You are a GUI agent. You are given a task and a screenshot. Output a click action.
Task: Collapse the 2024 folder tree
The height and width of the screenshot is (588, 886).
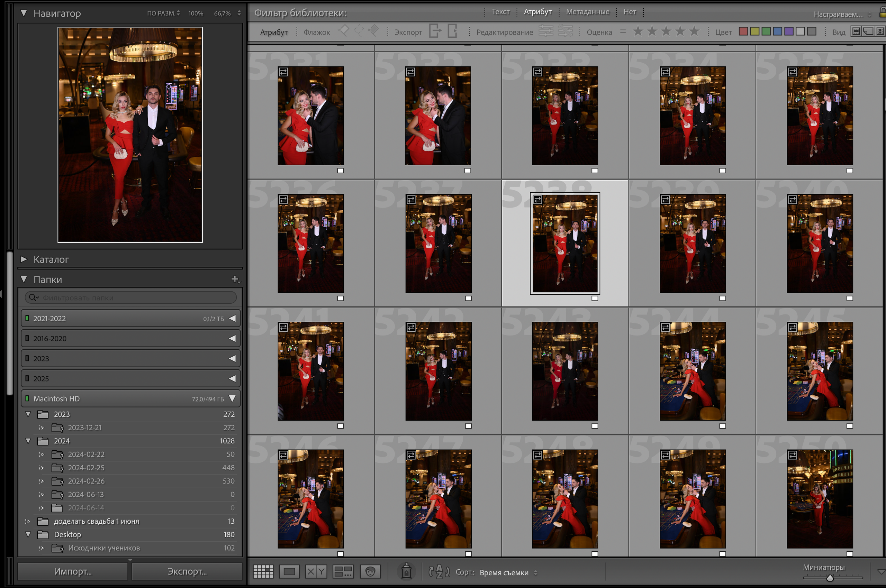28,441
